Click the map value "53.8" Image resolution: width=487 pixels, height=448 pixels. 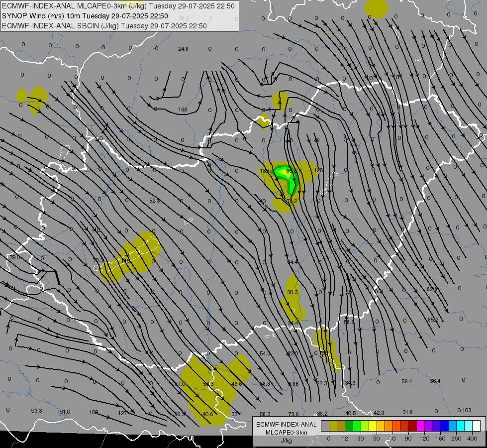click(x=349, y=322)
